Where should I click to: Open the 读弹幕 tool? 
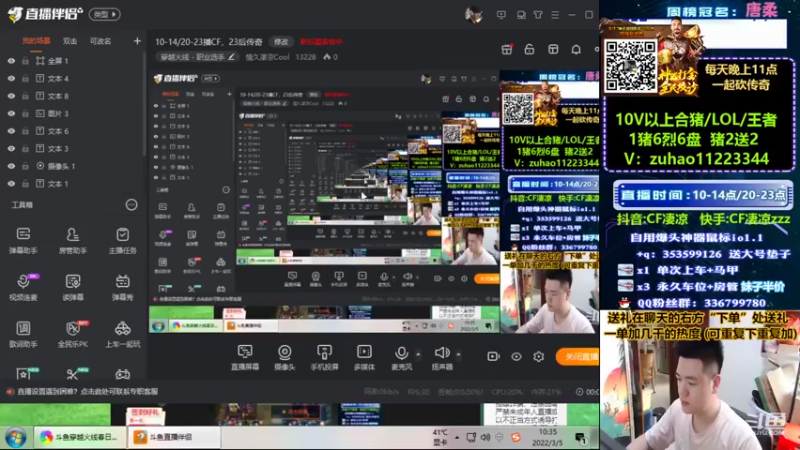click(x=72, y=287)
